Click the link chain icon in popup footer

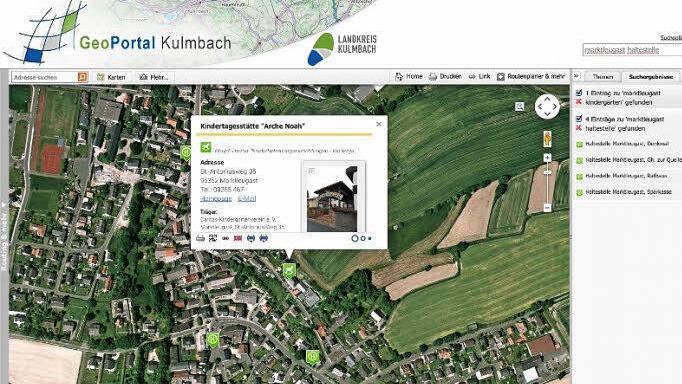click(225, 238)
